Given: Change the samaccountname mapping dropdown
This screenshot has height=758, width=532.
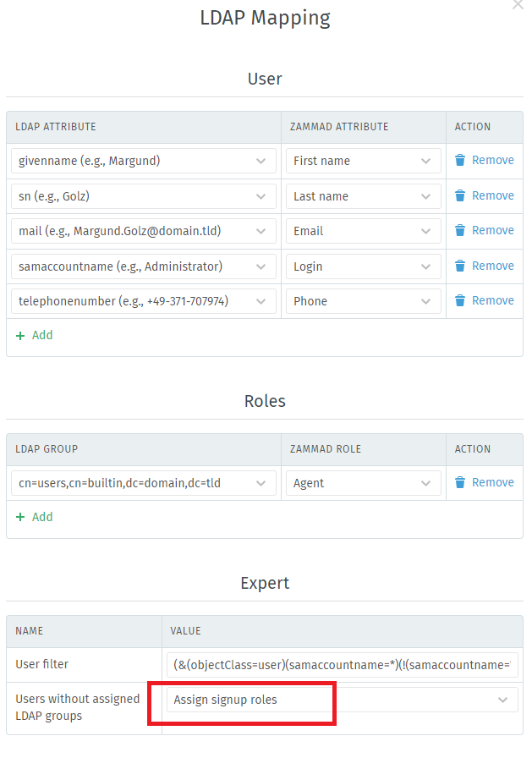Looking at the screenshot, I should pyautogui.click(x=141, y=266).
